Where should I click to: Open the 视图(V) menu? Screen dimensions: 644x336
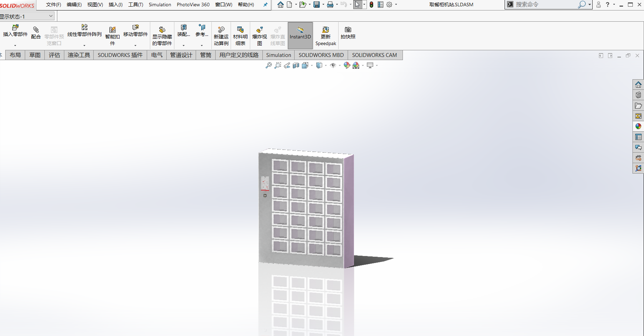click(x=95, y=5)
